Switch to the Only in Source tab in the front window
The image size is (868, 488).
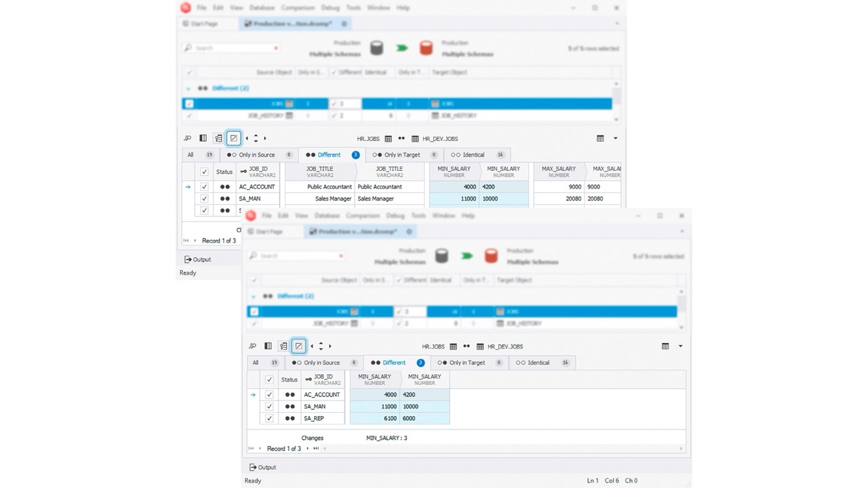coord(321,363)
